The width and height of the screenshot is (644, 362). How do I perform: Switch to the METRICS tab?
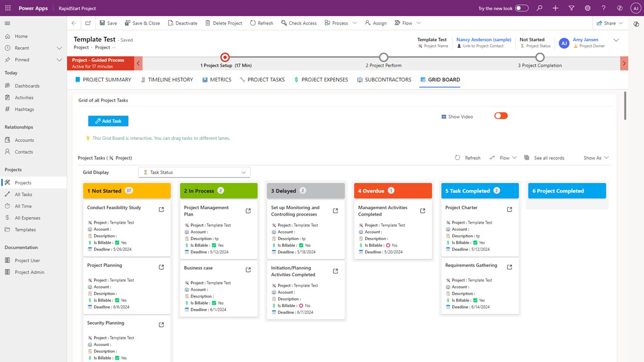click(x=216, y=79)
